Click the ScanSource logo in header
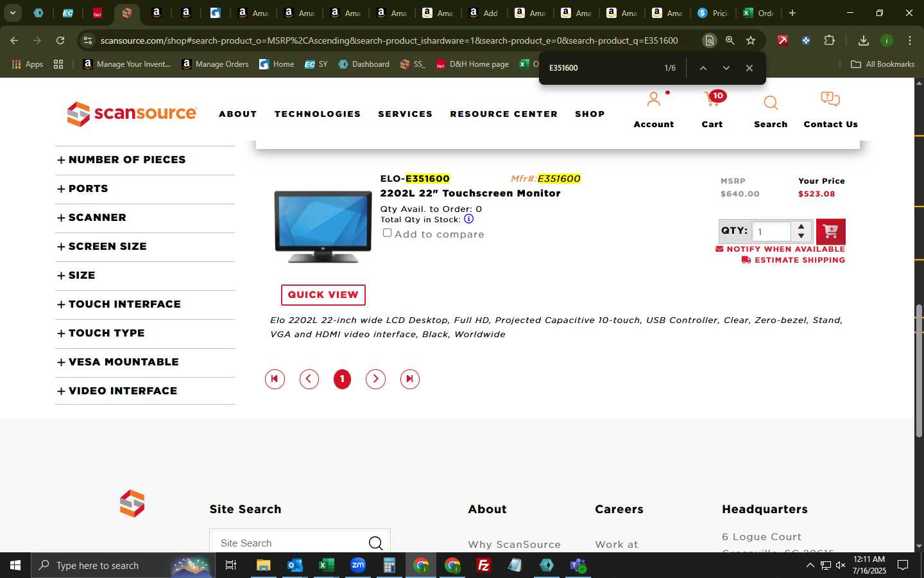Screen dimensions: 924x578 [x=132, y=114]
